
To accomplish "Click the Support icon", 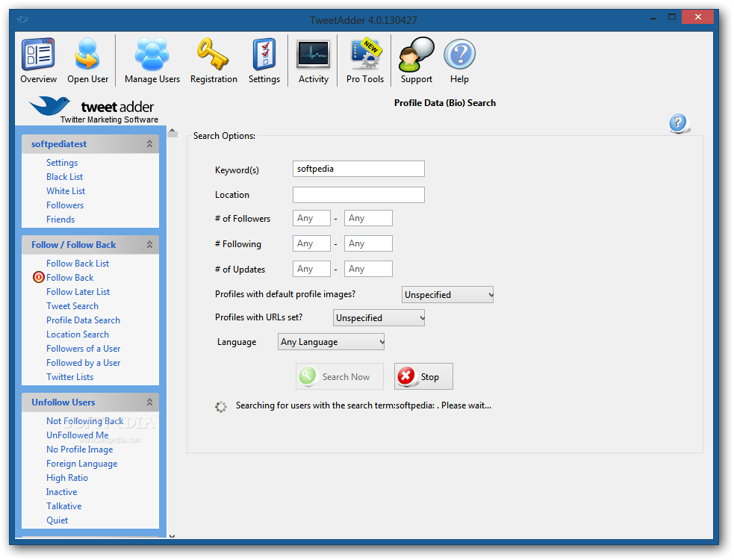I will (416, 60).
